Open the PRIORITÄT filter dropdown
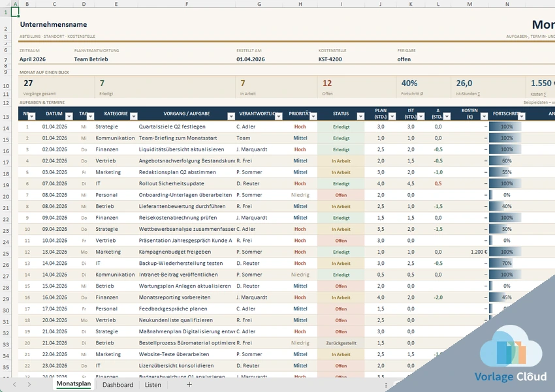This screenshot has width=555, height=392. click(x=313, y=116)
